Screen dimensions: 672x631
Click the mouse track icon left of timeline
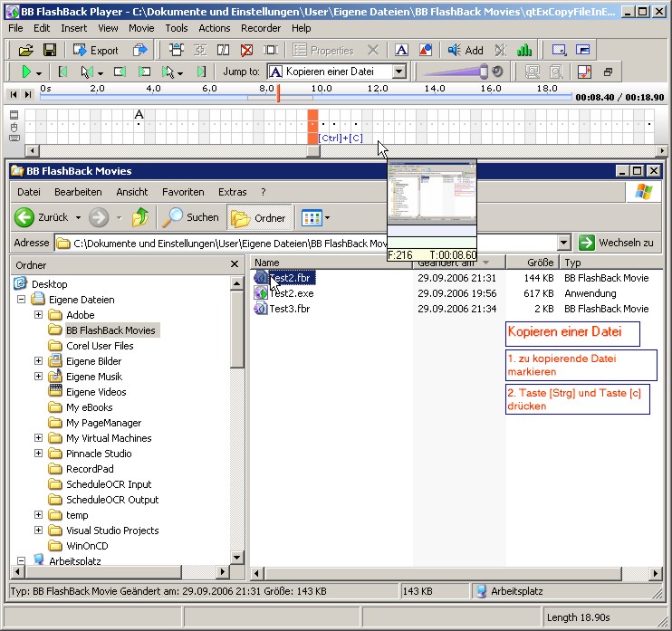(x=14, y=127)
